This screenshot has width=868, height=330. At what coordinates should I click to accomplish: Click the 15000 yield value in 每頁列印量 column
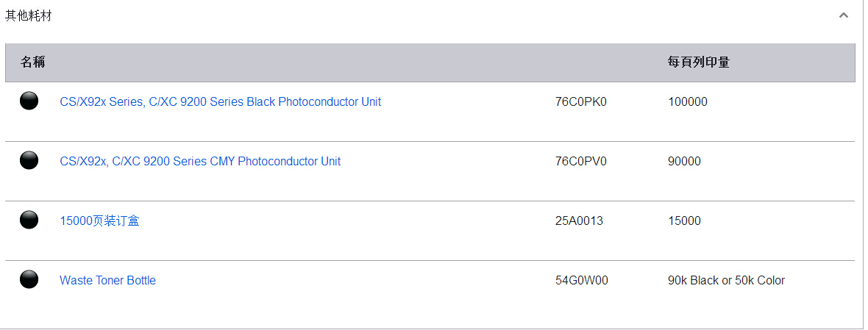684,221
